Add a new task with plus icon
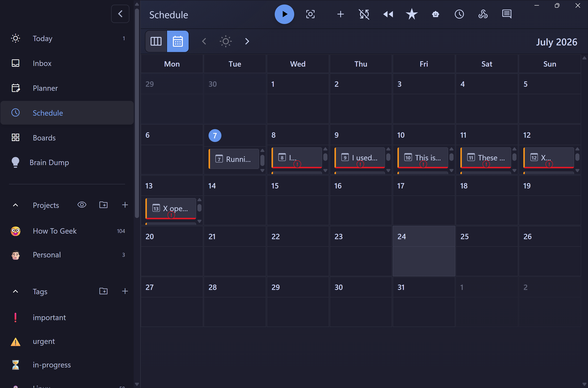 pos(340,14)
